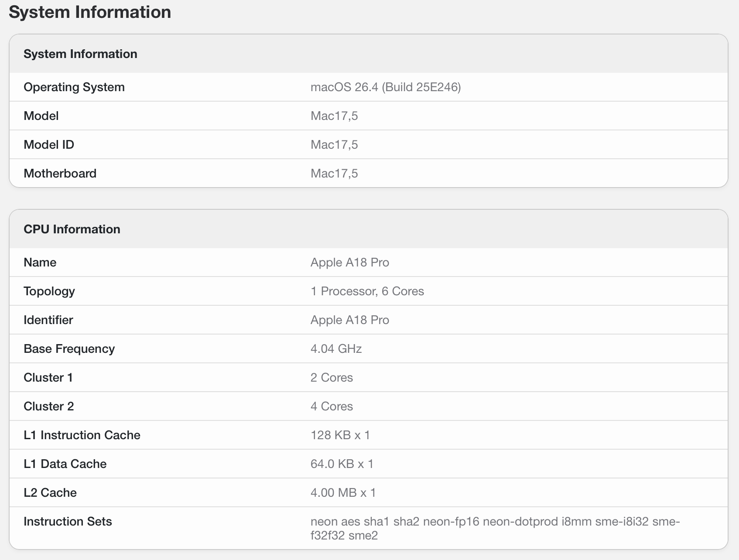Click the System Information page heading
Screen dimensions: 739x560
click(90, 12)
